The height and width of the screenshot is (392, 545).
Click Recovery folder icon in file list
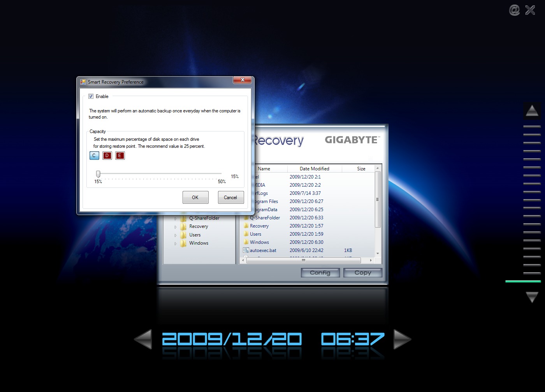(x=246, y=226)
